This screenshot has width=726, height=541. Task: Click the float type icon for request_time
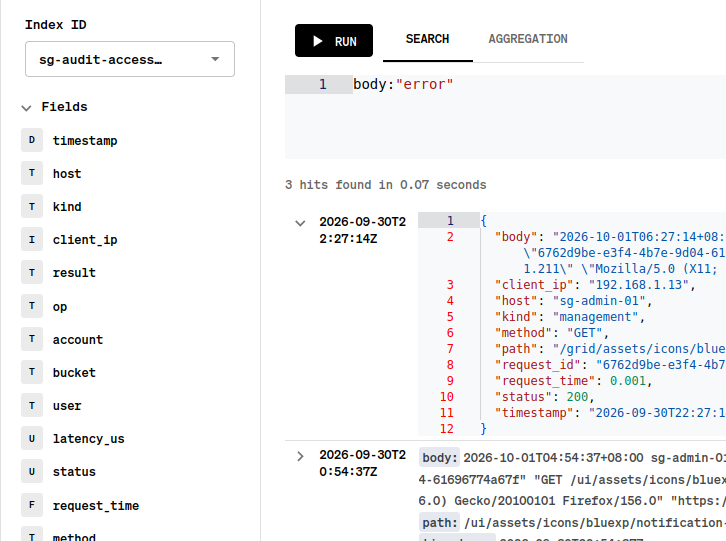point(32,505)
